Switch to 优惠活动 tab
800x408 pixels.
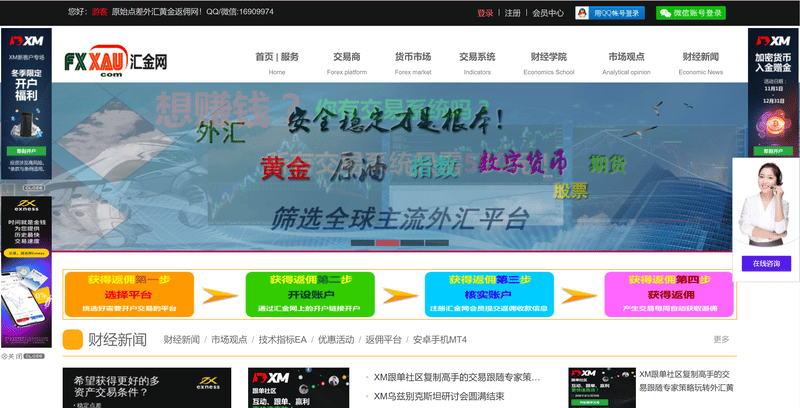tap(336, 340)
